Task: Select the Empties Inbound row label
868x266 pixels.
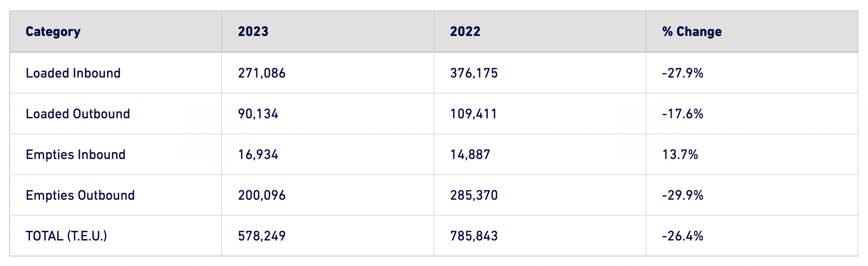Action: pyautogui.click(x=76, y=154)
